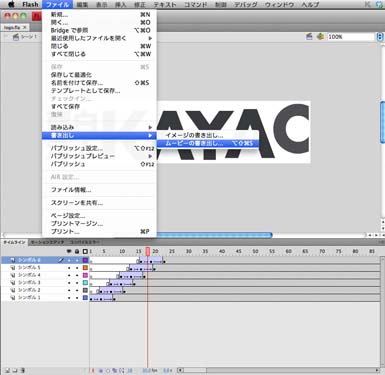Screen dimensions: 385x375
Task: Click the purple outline swatch of シンボル 6
Action: [x=85, y=260]
